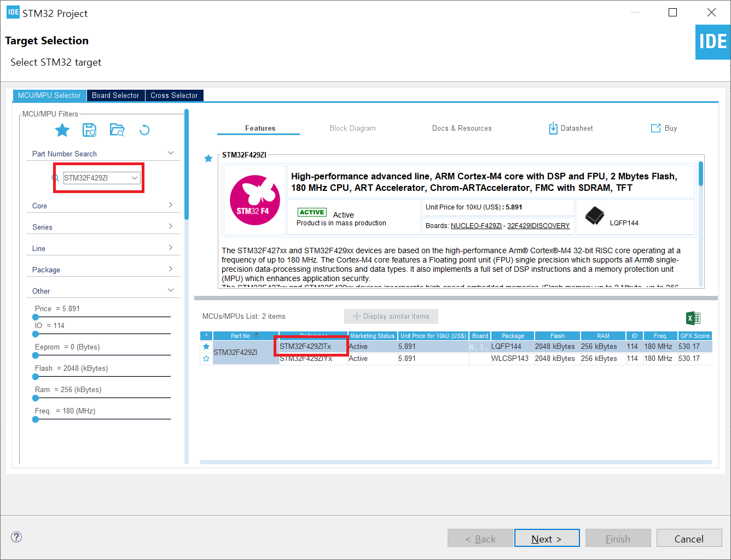The width and height of the screenshot is (731, 560).
Task: Click the MCU list horizontal scrollbar
Action: click(x=456, y=462)
